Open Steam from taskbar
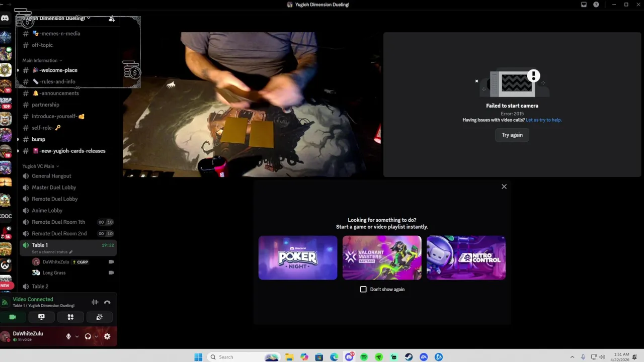644x362 pixels. (x=409, y=357)
